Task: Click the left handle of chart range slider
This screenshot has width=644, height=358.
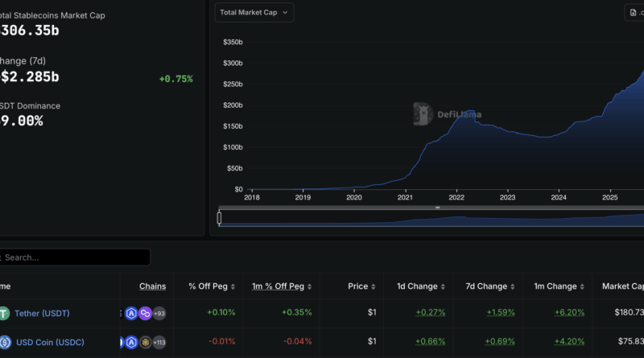Action: click(219, 217)
